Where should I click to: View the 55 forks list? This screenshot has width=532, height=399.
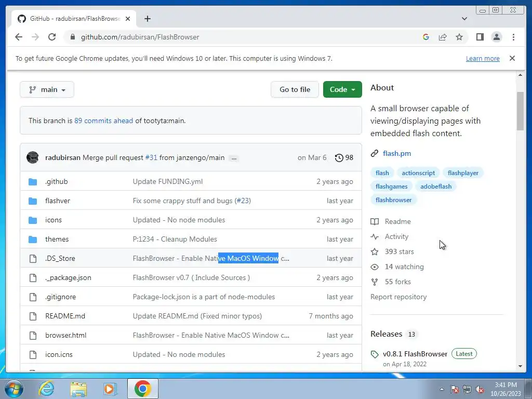391,282
